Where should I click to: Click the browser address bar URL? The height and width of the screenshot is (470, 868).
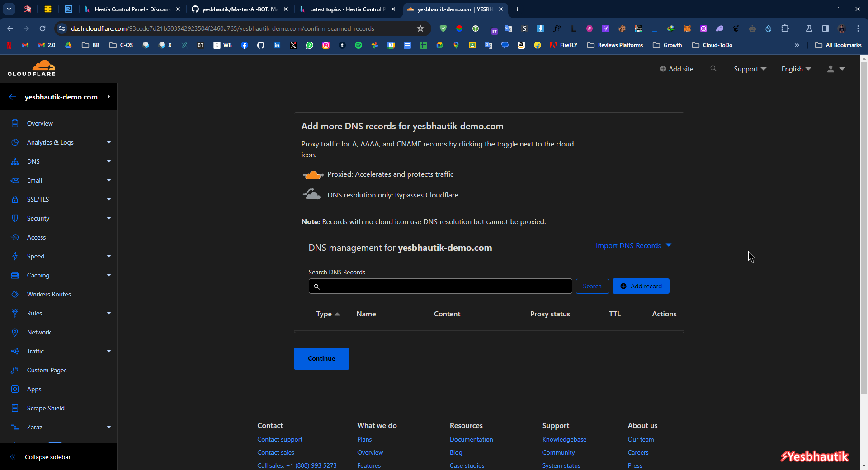coord(222,28)
